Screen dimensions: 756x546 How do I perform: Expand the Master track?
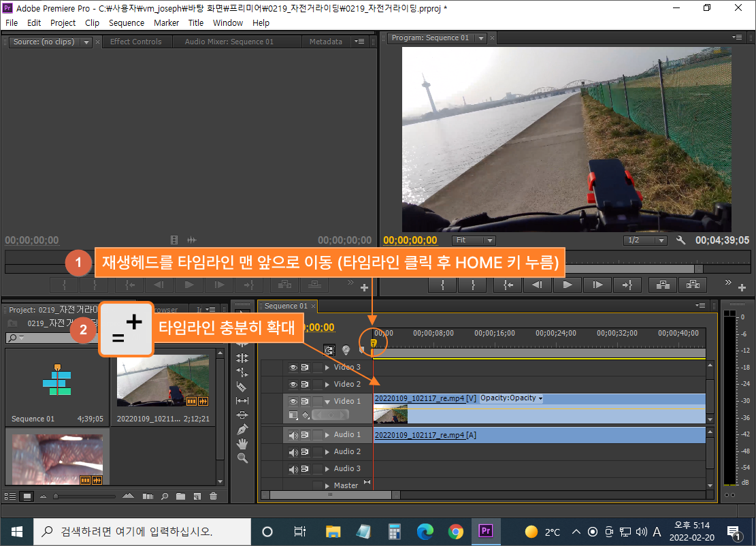327,485
